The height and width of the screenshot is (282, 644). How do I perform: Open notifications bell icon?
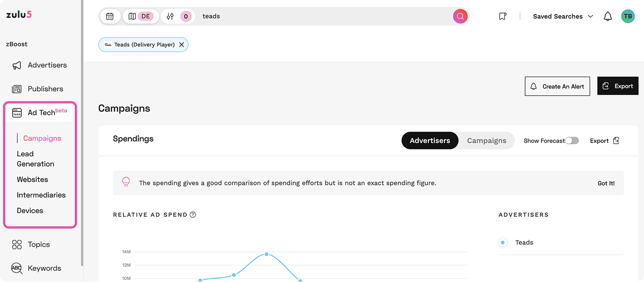607,16
